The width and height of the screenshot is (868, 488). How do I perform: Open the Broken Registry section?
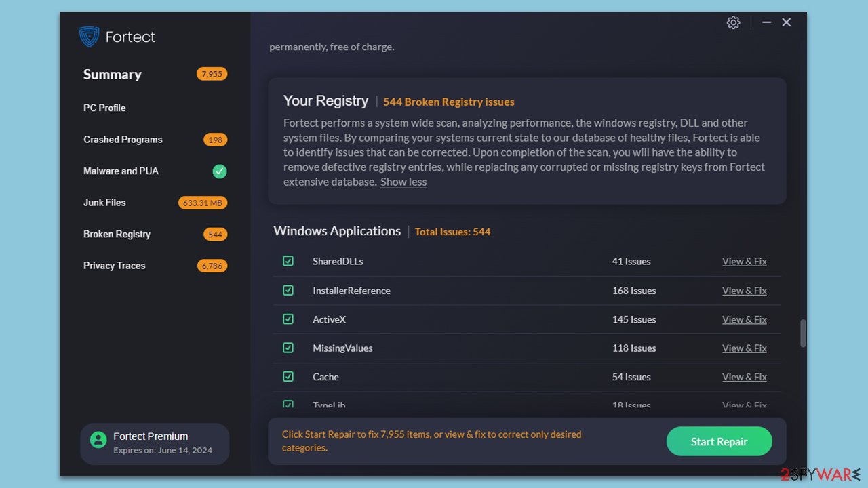[x=117, y=234]
